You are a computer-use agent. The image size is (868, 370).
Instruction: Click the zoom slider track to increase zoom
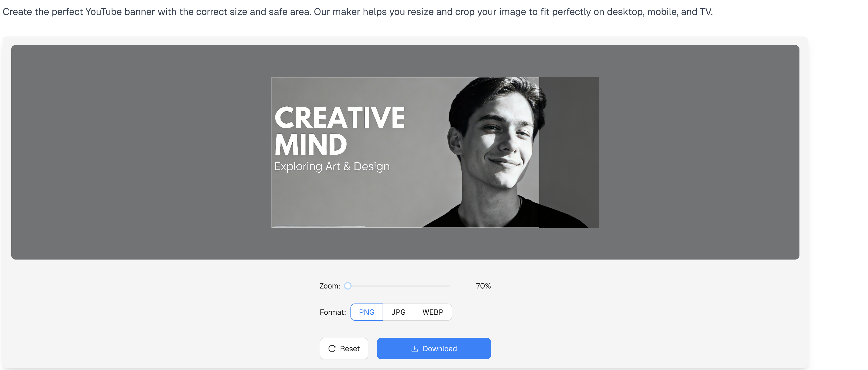click(x=404, y=286)
